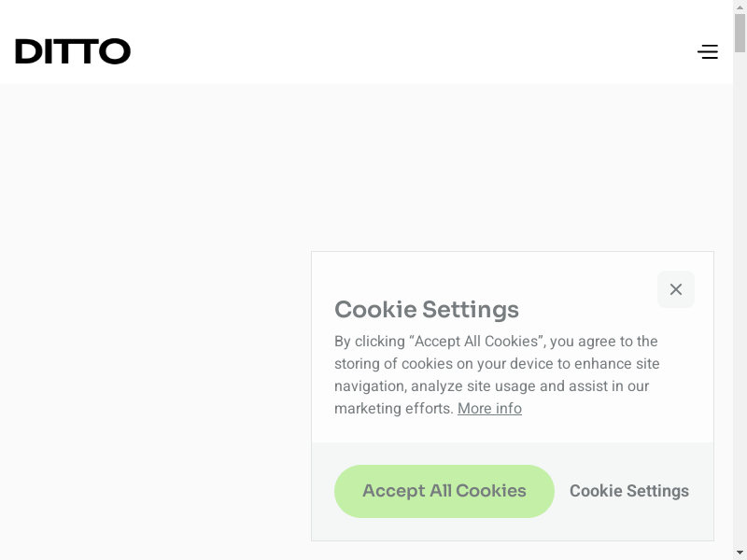Click the scrollbar track below the thumb
The height and width of the screenshot is (560, 747).
(740, 280)
